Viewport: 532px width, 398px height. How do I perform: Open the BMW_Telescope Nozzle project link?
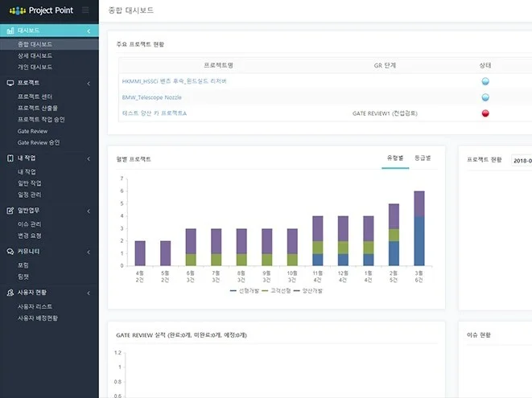coord(151,97)
